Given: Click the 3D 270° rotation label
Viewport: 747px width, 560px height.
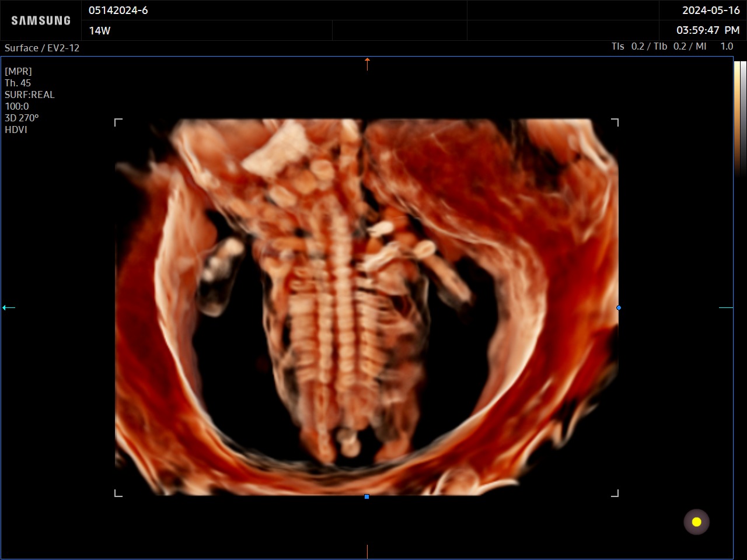Looking at the screenshot, I should [22, 118].
